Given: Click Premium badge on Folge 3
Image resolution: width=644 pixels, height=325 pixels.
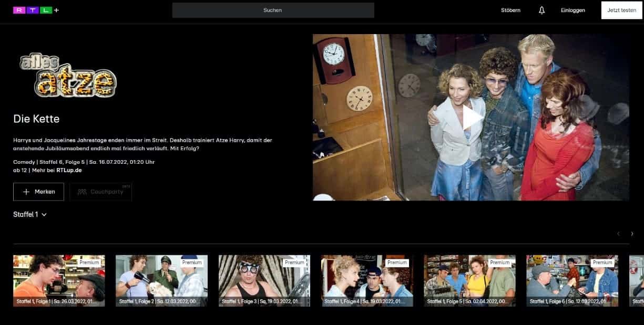Looking at the screenshot, I should [294, 263].
